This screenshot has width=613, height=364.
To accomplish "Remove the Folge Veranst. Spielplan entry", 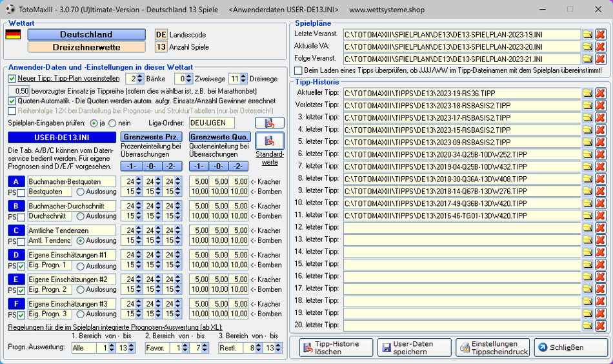I will 600,59.
